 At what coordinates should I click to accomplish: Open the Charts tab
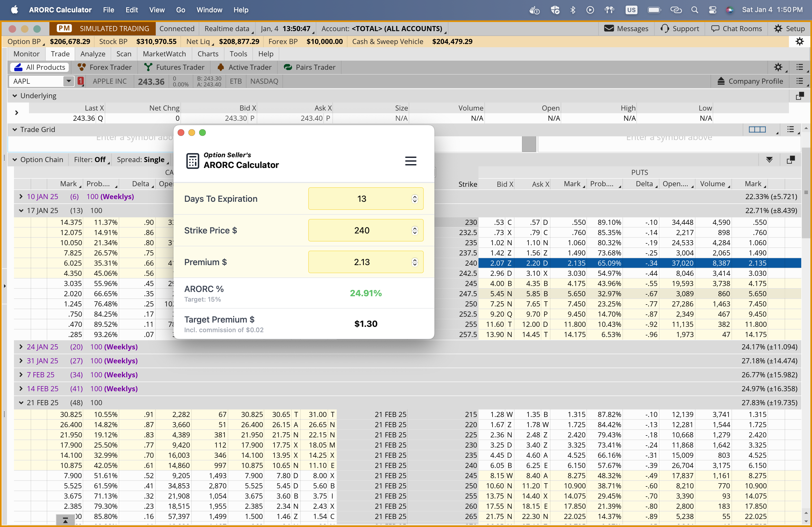tap(208, 54)
